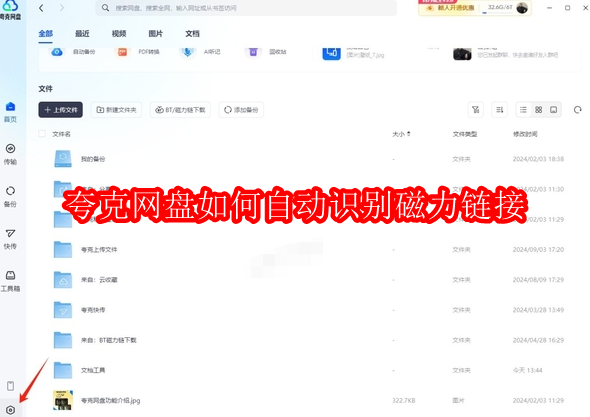Go forward with the right arrow
This screenshot has width=590, height=417.
coord(62,8)
